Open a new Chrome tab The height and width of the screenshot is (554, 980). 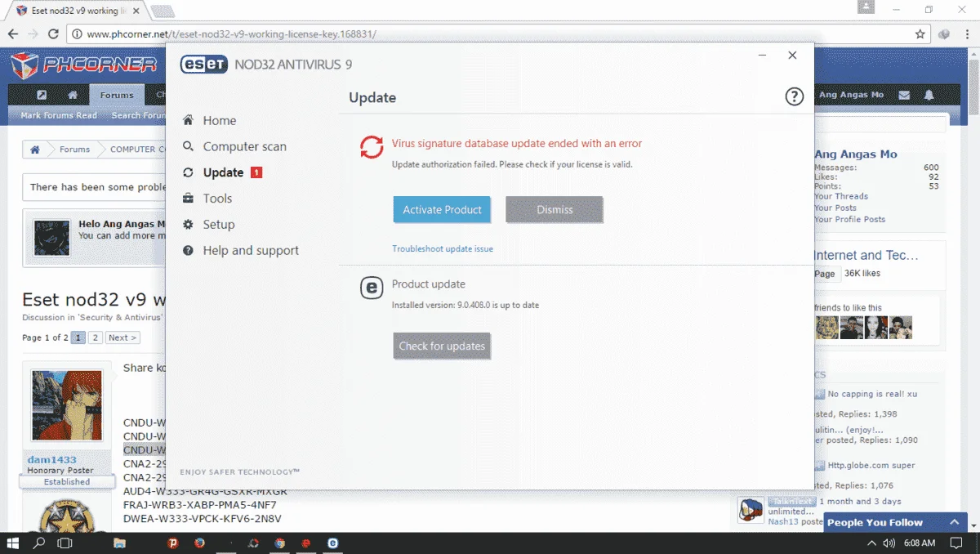(162, 11)
